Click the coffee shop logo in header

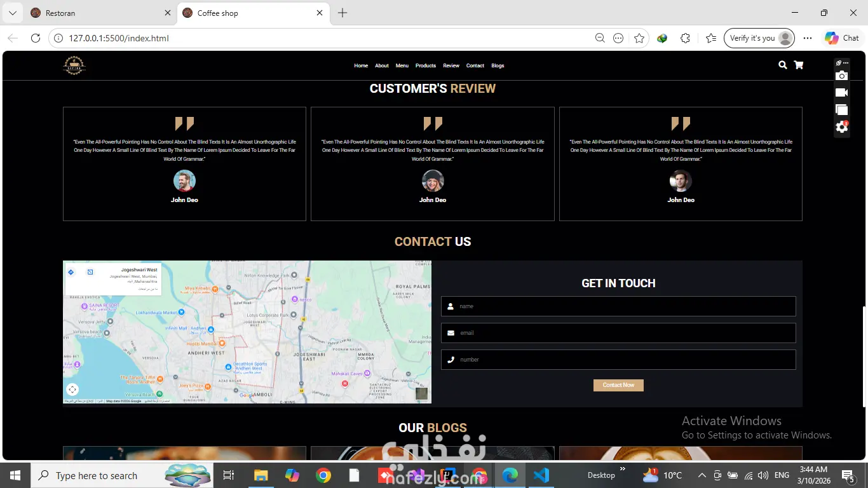(74, 65)
